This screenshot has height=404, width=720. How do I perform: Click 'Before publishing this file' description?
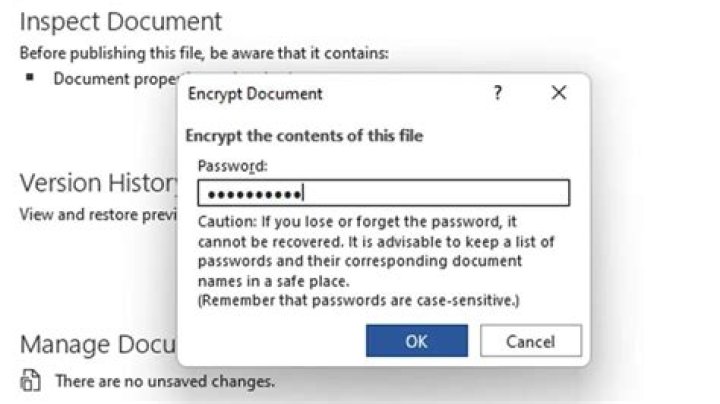coord(204,53)
